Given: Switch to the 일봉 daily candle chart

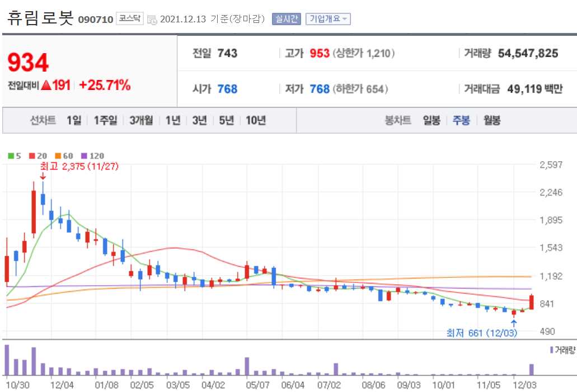Looking at the screenshot, I should (x=431, y=120).
